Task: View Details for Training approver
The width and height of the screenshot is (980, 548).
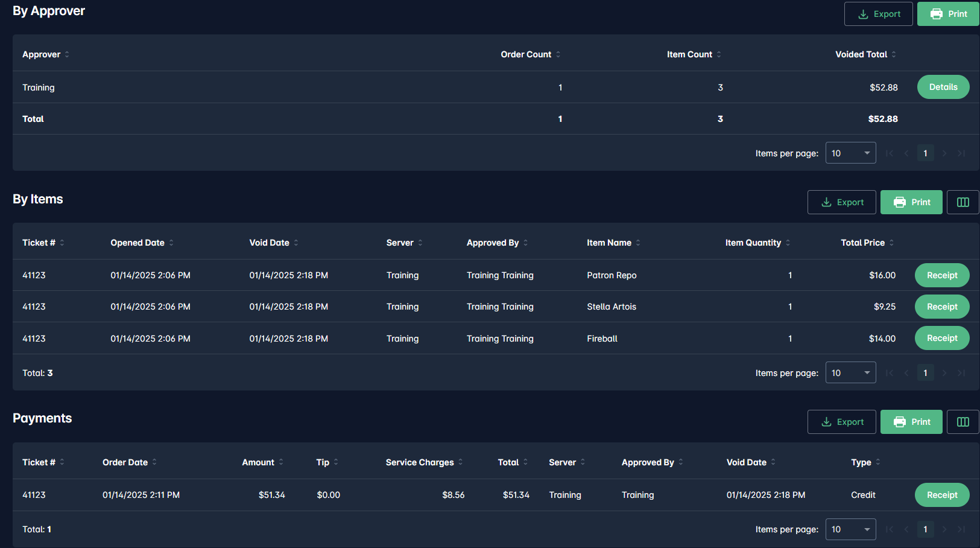Action: click(943, 87)
